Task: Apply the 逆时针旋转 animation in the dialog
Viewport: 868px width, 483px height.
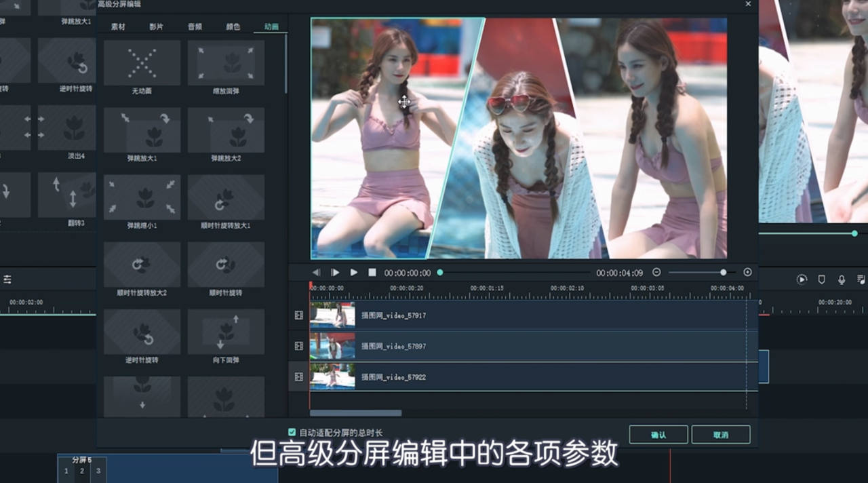Action: click(142, 332)
